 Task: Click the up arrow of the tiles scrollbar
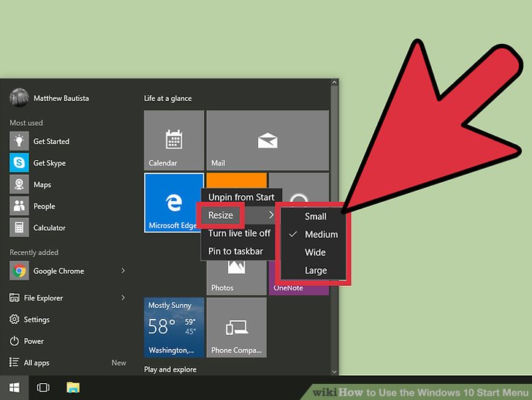point(334,82)
